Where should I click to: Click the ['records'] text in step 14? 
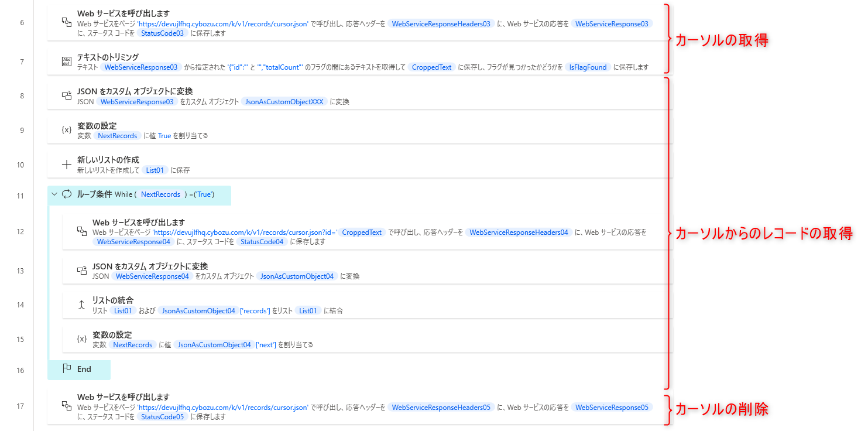pyautogui.click(x=255, y=311)
